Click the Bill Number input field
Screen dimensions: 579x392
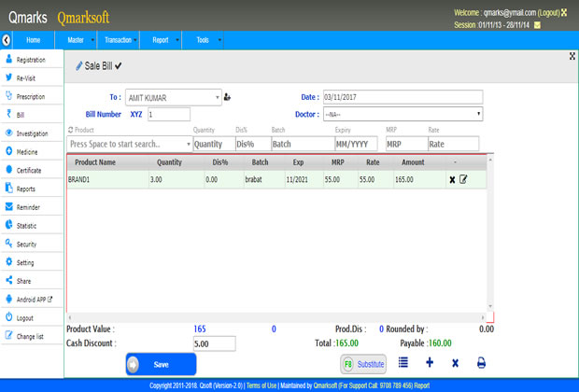coord(169,115)
